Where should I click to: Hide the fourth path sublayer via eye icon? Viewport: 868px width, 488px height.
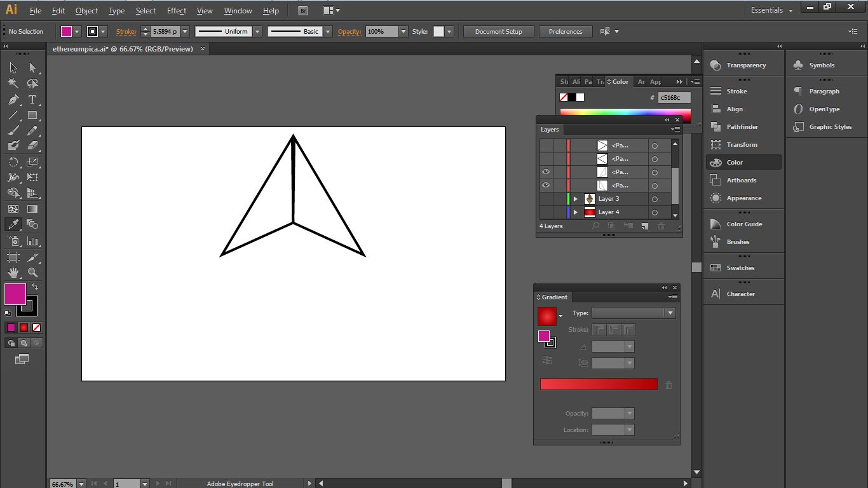pos(546,186)
